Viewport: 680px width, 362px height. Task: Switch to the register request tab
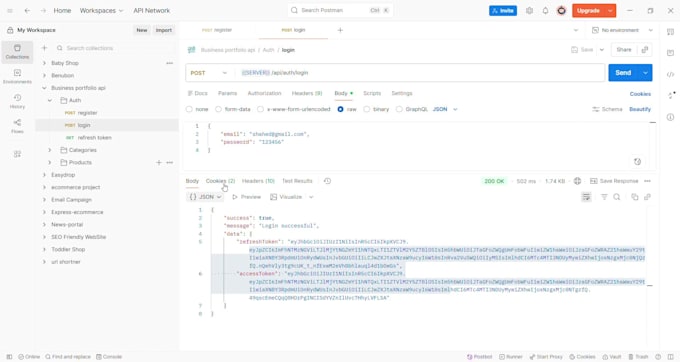point(217,30)
